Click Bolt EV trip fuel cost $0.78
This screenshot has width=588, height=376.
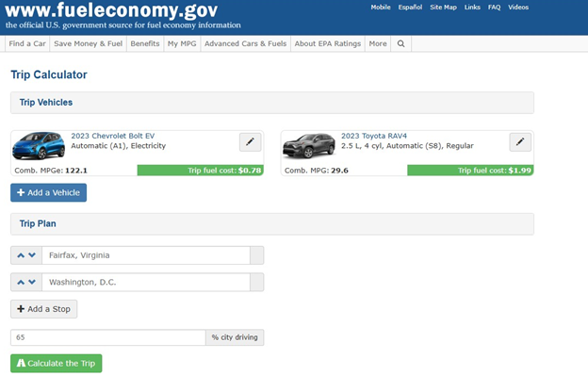(201, 171)
